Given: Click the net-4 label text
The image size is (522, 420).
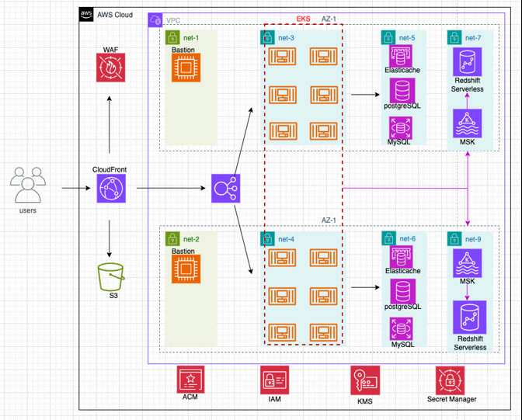Looking at the screenshot, I should [x=287, y=239].
